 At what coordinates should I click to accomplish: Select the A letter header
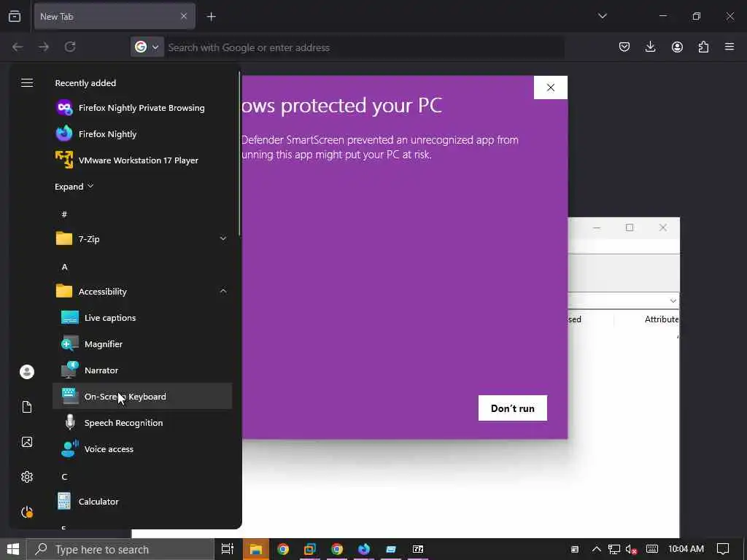64,267
